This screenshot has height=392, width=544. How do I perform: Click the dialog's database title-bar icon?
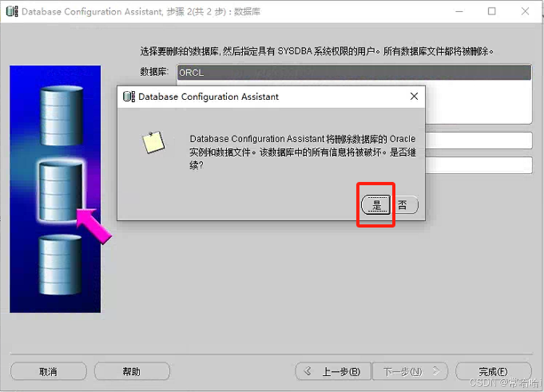[x=129, y=96]
